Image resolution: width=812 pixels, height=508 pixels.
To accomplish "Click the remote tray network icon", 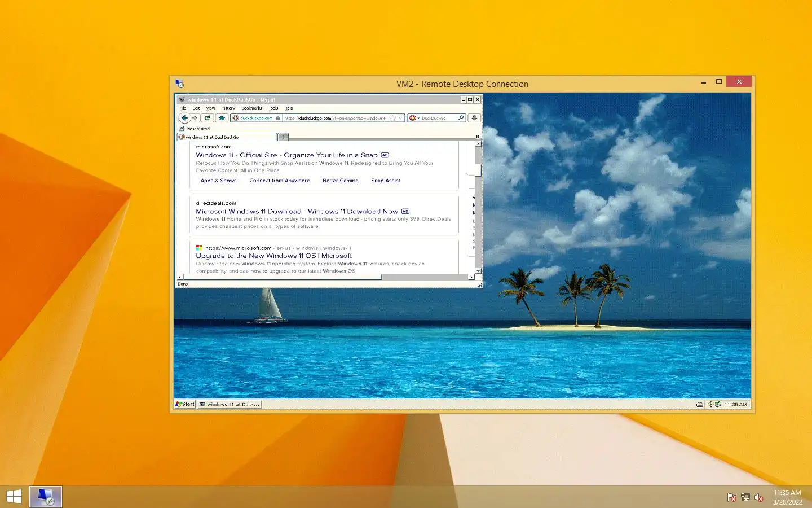I will (x=718, y=404).
